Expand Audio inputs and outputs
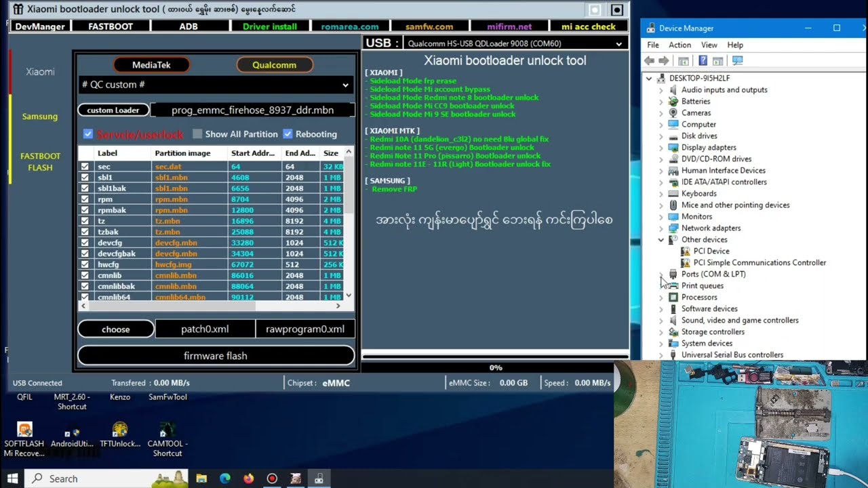The image size is (868, 488). coord(661,89)
